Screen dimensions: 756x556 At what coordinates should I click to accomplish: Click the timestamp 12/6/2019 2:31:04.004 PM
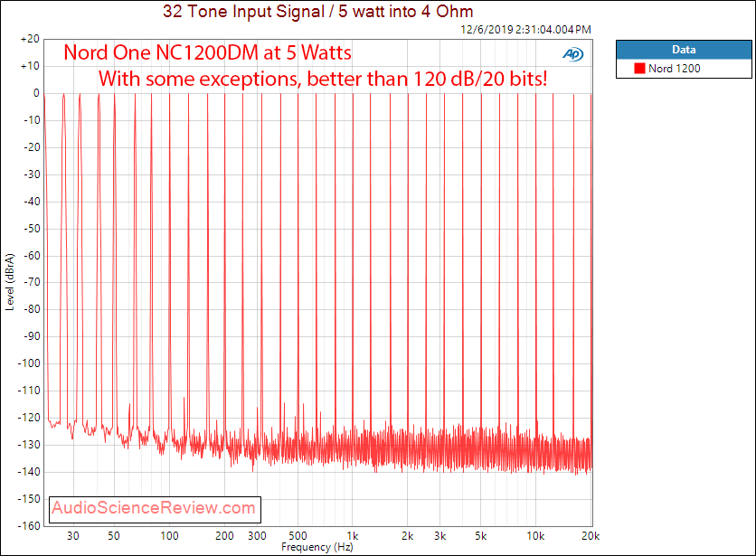(525, 30)
